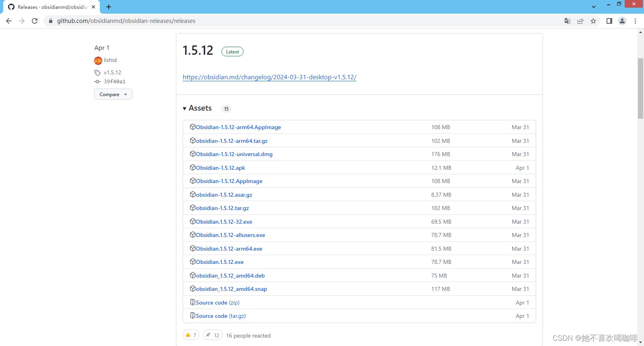This screenshot has height=346, width=644.
Task: Click file icon for Source code (tar.gz)
Action: click(193, 315)
